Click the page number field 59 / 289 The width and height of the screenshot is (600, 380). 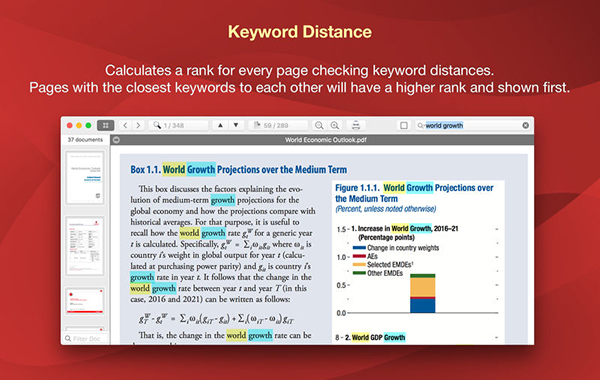click(278, 125)
